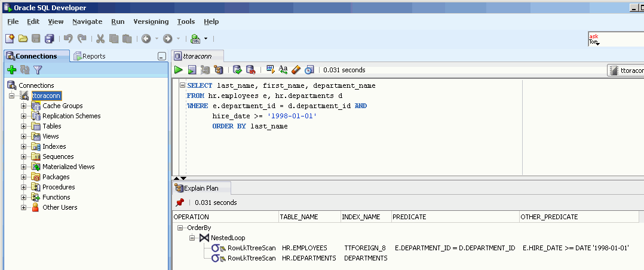Click the Save All icon
644x270 pixels.
coord(49,39)
